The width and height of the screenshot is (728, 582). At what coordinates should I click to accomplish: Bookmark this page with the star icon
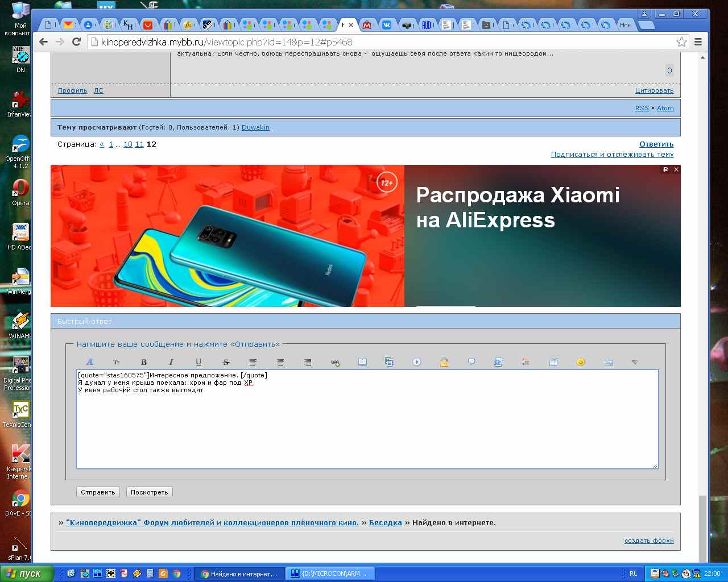681,41
